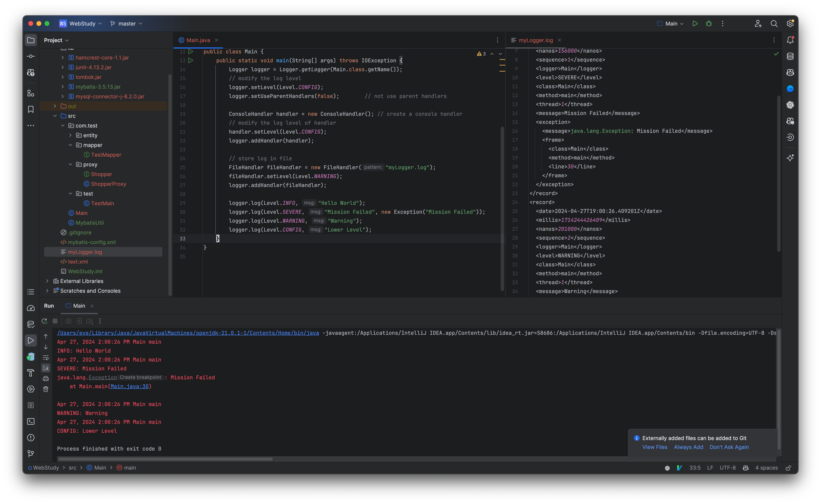Viewport: 821px width, 504px height.
Task: Open the View Files link
Action: click(x=654, y=447)
